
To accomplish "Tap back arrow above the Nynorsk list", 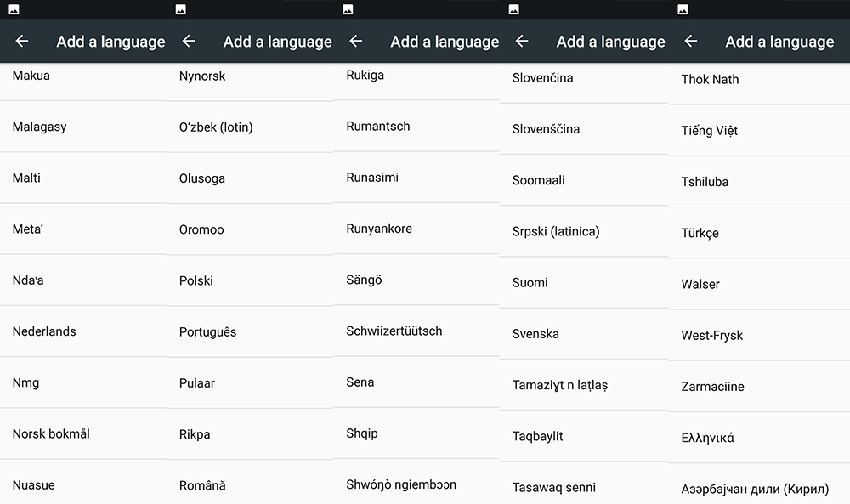I will [189, 42].
